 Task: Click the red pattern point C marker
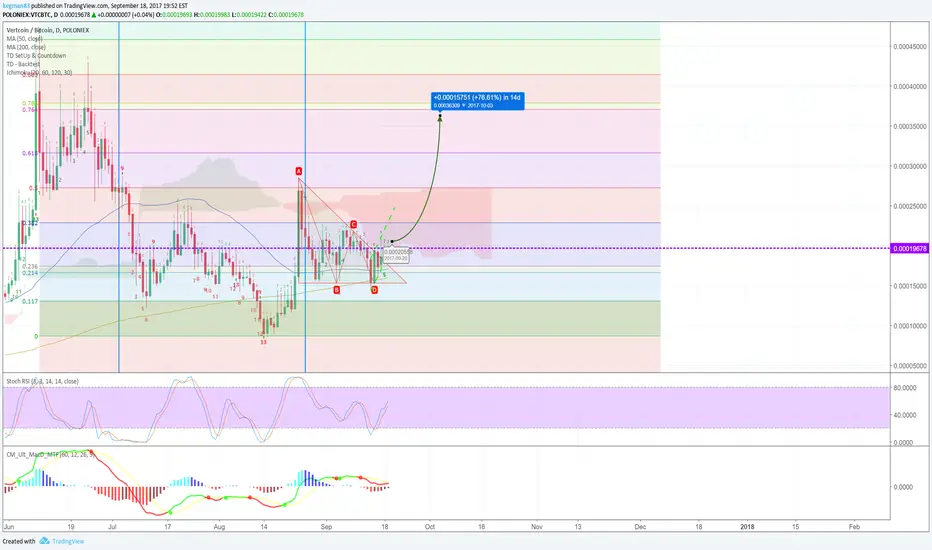353,224
